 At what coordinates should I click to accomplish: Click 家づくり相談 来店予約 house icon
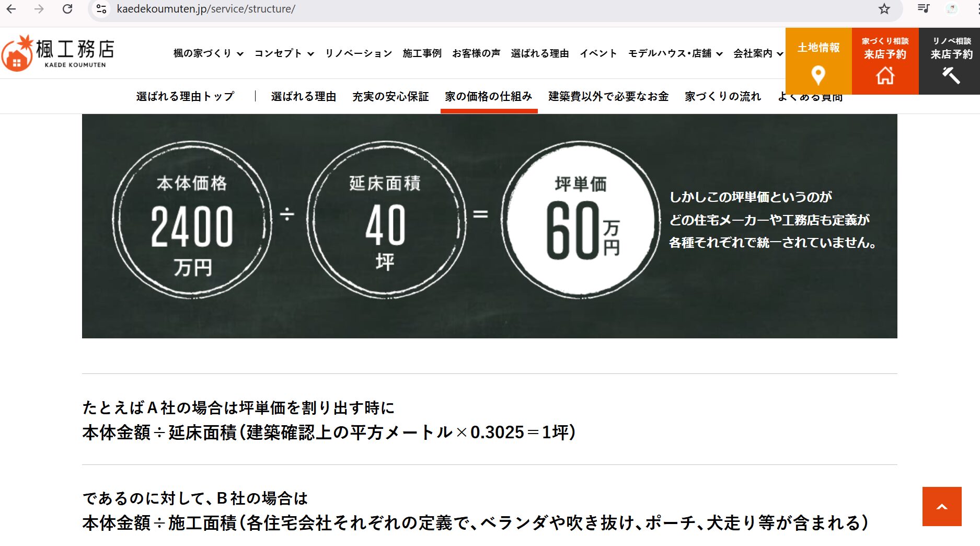(x=885, y=61)
